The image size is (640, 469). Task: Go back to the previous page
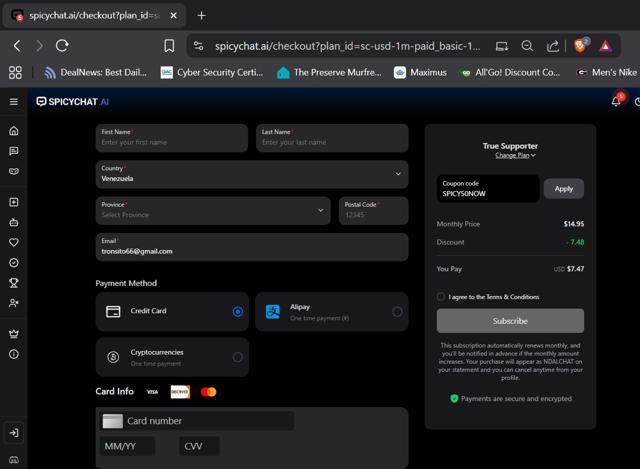click(17, 46)
